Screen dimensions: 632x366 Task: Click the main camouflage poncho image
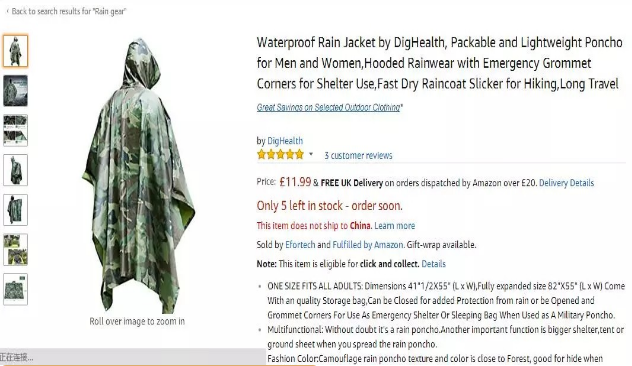(138, 175)
